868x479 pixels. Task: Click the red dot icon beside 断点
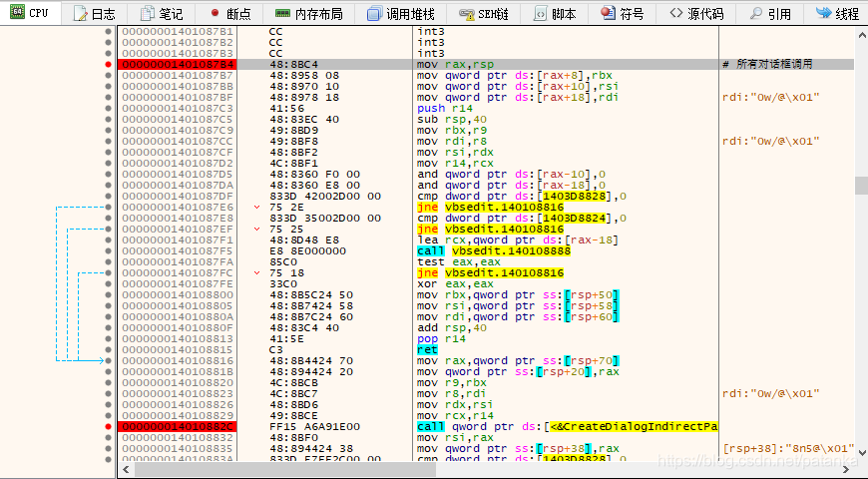point(215,13)
